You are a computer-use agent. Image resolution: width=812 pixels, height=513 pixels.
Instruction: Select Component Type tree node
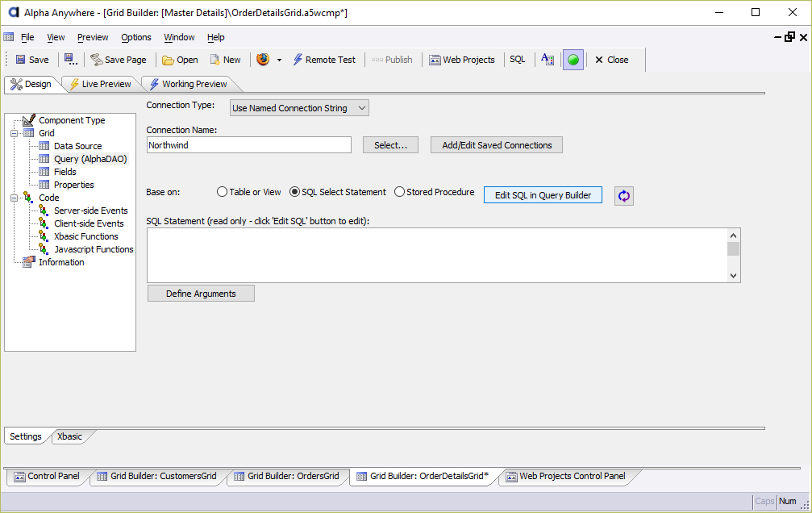tap(72, 120)
